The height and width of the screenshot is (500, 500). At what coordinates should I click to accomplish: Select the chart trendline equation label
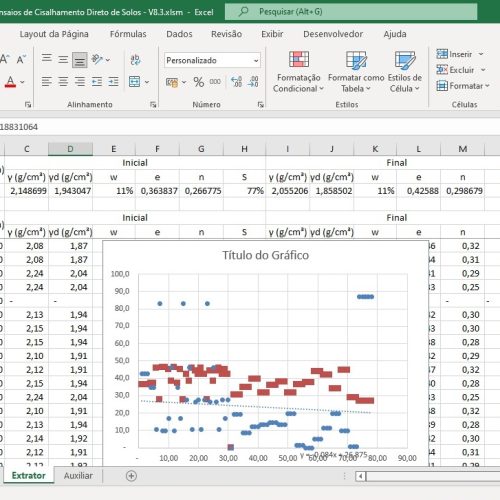pos(334,455)
